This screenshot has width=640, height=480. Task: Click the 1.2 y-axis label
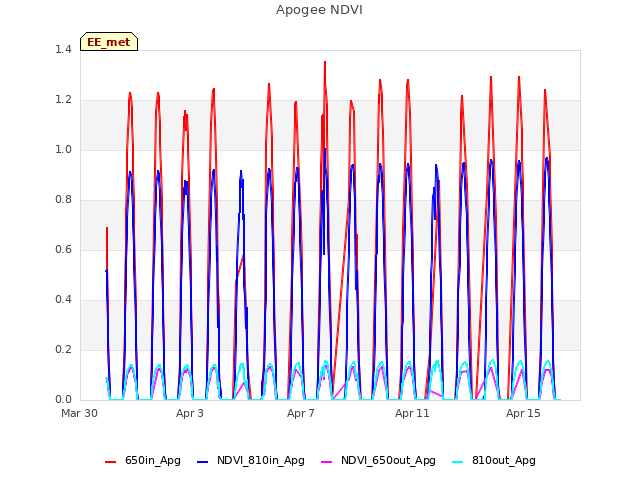(63, 100)
